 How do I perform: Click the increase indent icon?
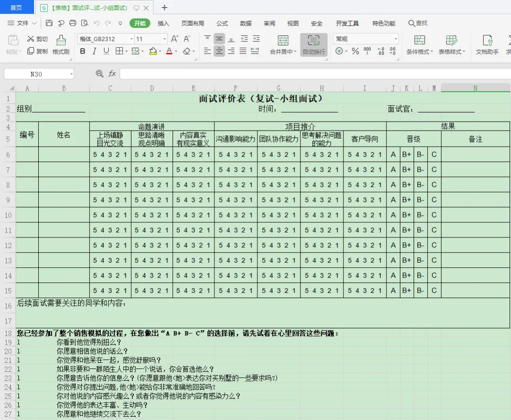(x=256, y=39)
